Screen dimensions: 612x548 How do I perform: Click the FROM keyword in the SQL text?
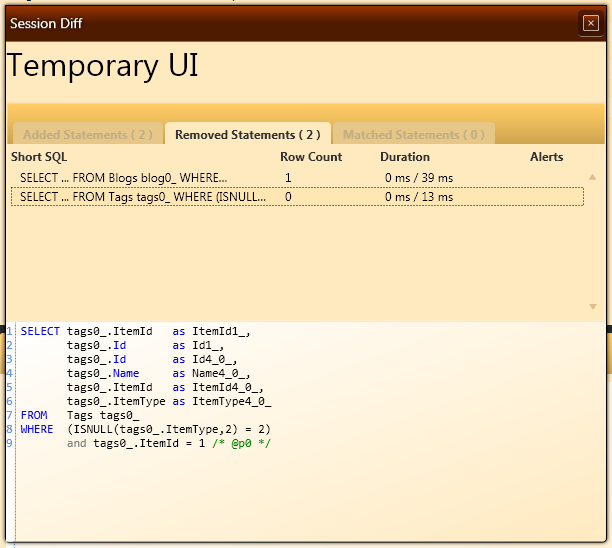[34, 415]
